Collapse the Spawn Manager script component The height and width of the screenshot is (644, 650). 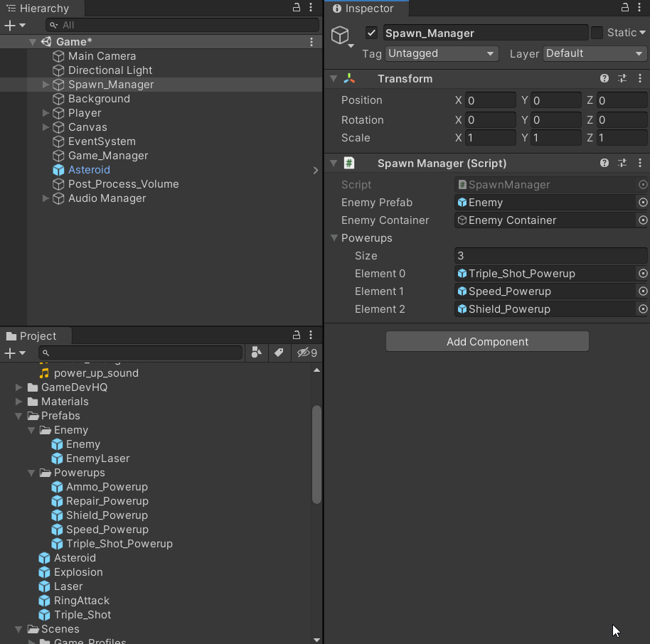[x=334, y=163]
